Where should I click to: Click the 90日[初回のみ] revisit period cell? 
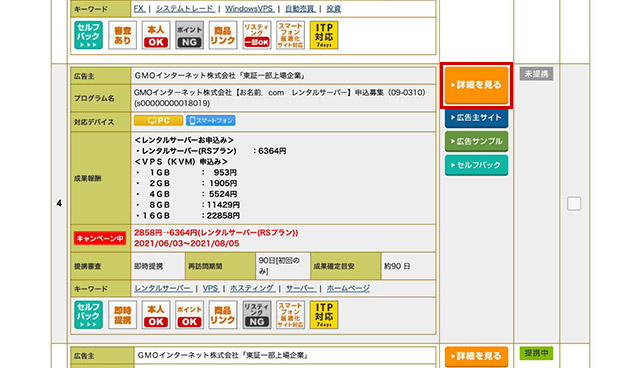coord(282,266)
